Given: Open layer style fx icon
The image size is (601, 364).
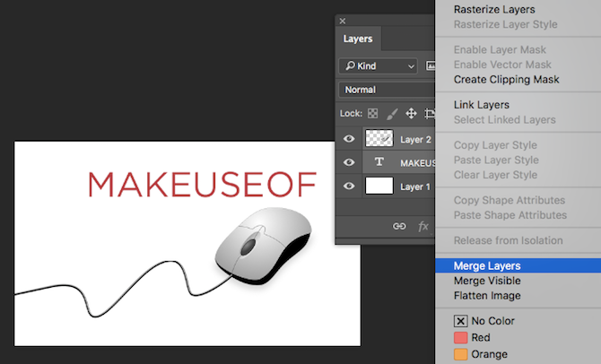Looking at the screenshot, I should (423, 227).
